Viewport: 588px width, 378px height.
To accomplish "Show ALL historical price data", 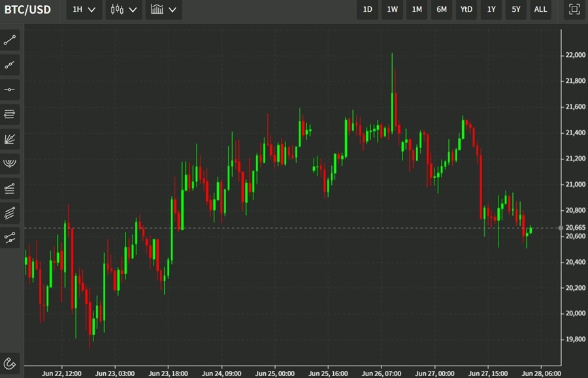I will tap(541, 10).
